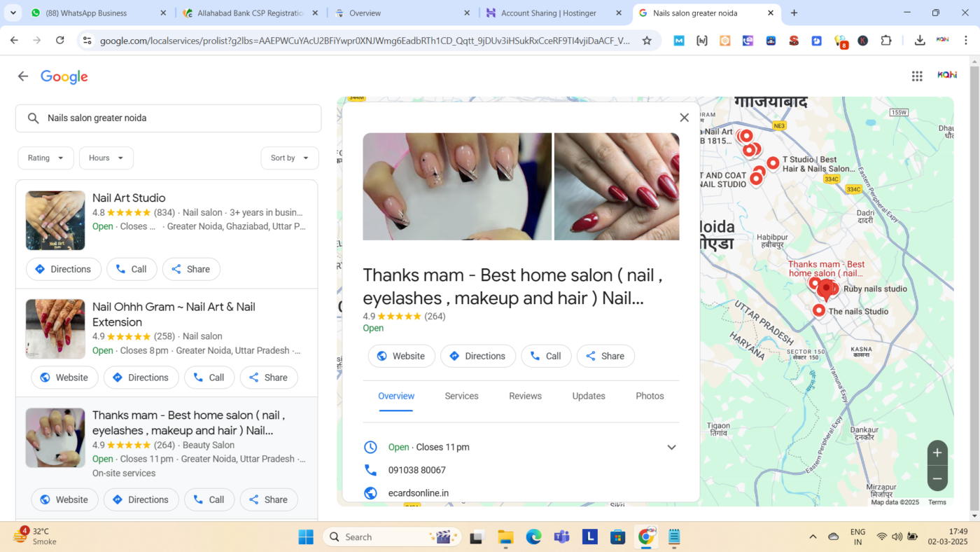This screenshot has height=552, width=980.
Task: Close the Thanks mam business details panel
Action: pyautogui.click(x=685, y=118)
